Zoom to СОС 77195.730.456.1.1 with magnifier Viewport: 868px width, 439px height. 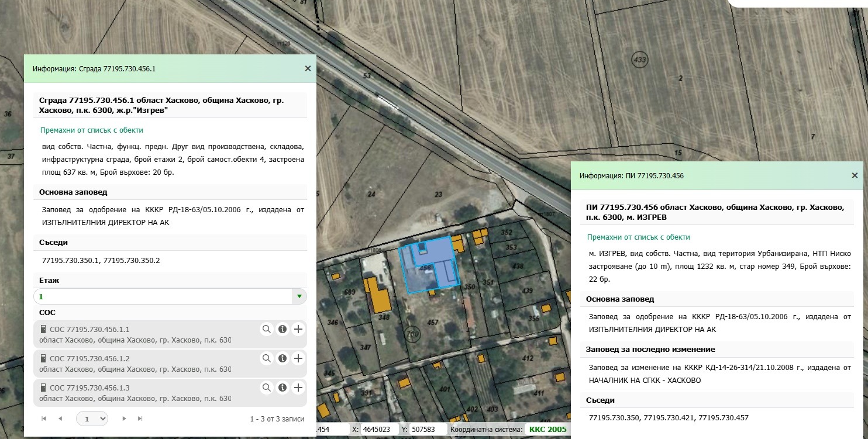tap(267, 329)
